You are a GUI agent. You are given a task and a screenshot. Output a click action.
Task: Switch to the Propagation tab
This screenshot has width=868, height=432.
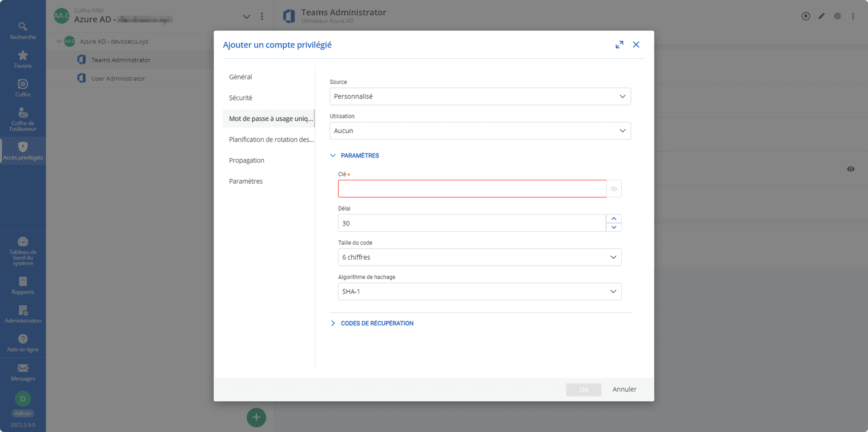[246, 160]
